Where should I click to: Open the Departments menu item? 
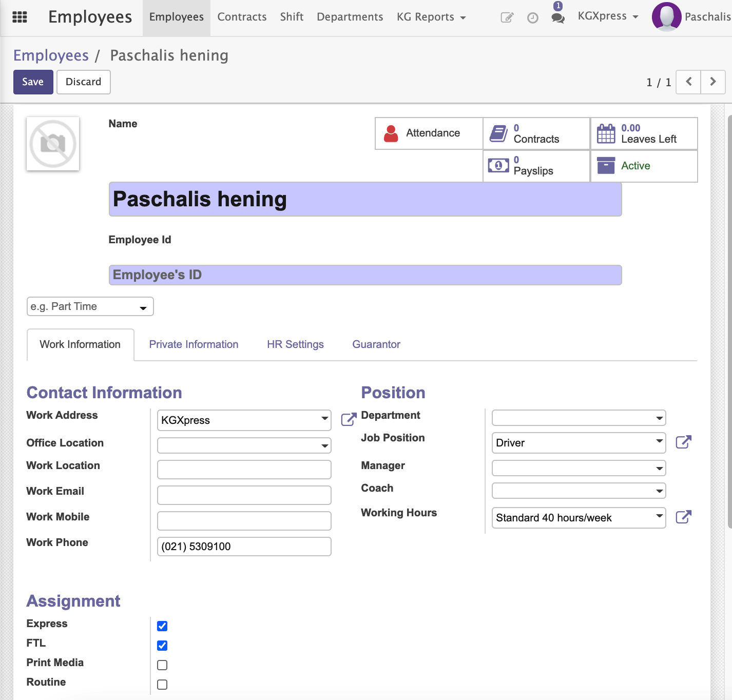[350, 17]
